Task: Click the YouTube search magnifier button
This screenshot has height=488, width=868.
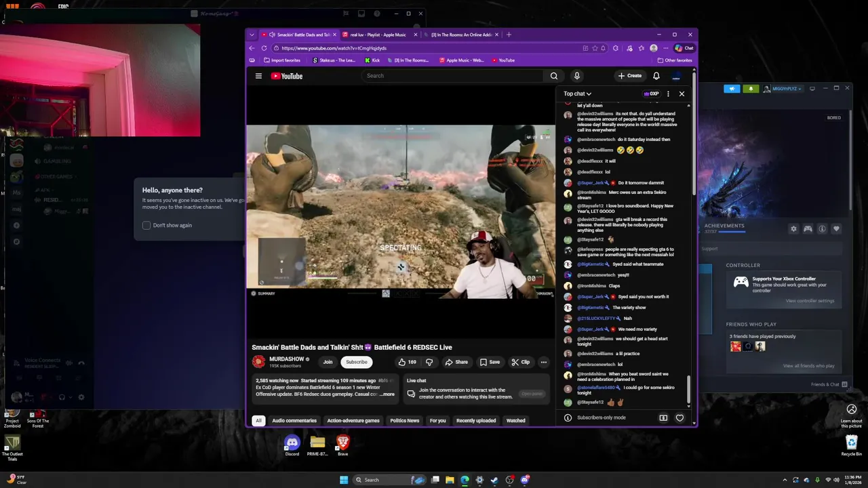Action: click(554, 76)
